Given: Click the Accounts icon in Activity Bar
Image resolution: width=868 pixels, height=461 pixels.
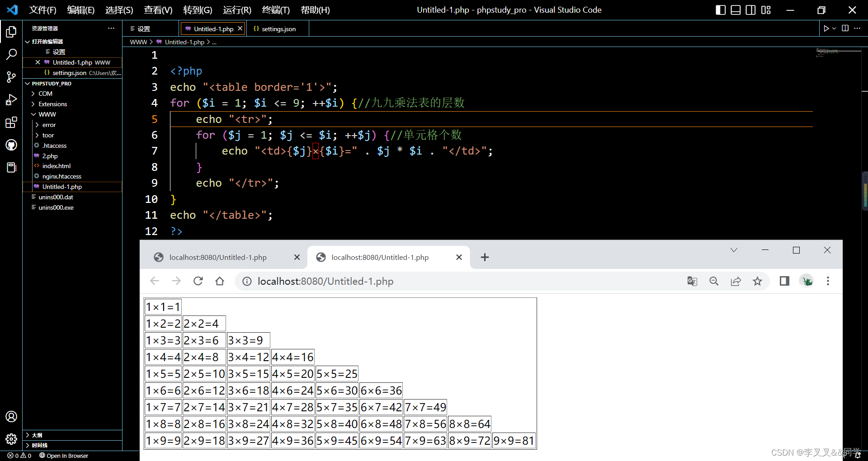Looking at the screenshot, I should point(11,416).
